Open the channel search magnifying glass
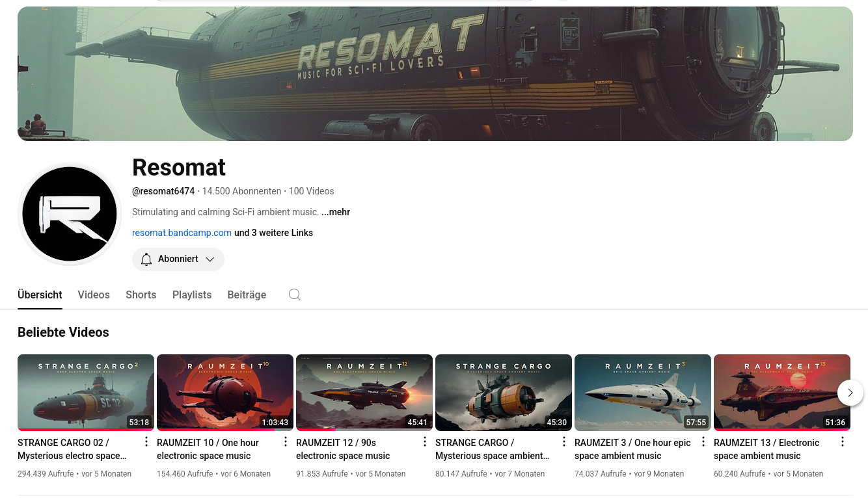 click(294, 295)
